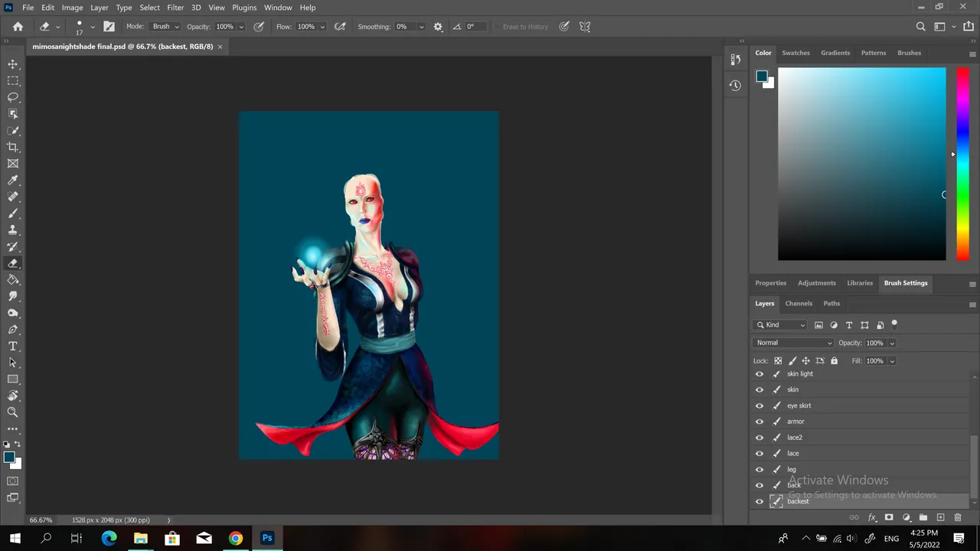The image size is (980, 551).
Task: Open the Edit Toolbar three-dots menu
Action: pyautogui.click(x=13, y=429)
